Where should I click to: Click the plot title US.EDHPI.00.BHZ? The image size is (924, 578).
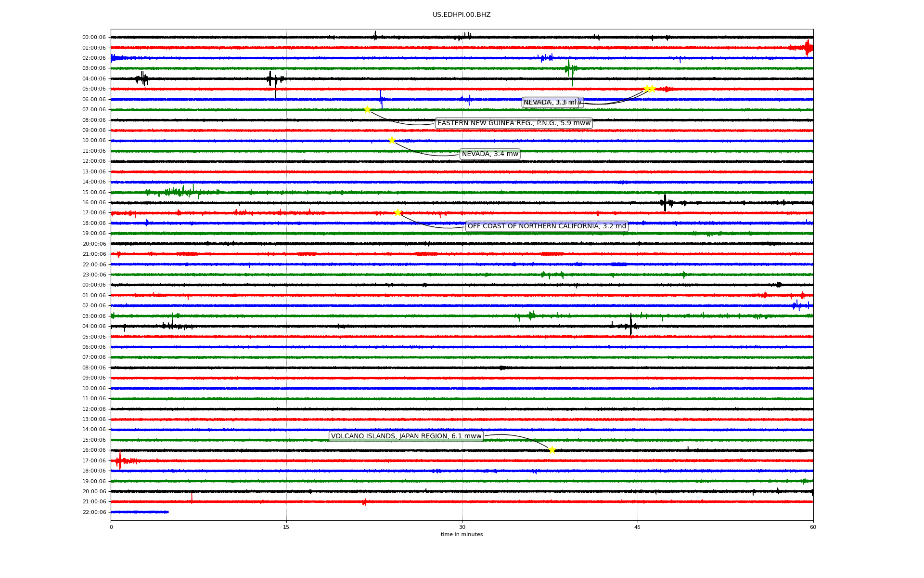tap(462, 15)
